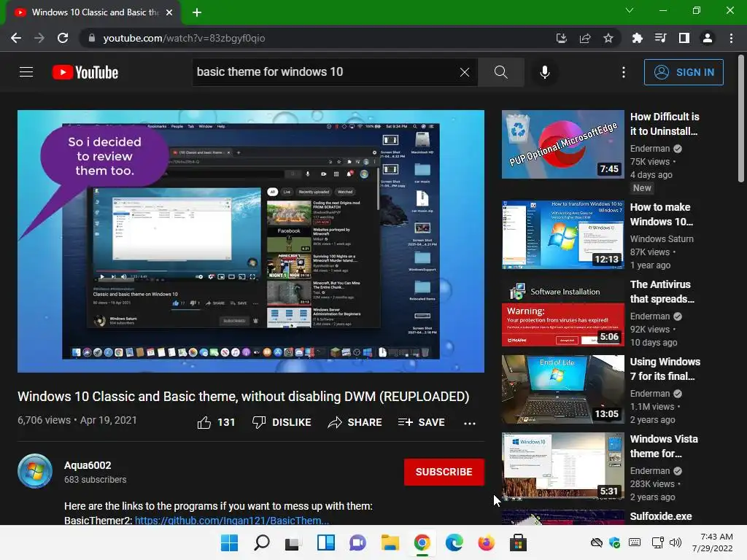Open 'How Difficult is it to Uninstall' thumbnail
747x560 pixels.
click(x=562, y=144)
